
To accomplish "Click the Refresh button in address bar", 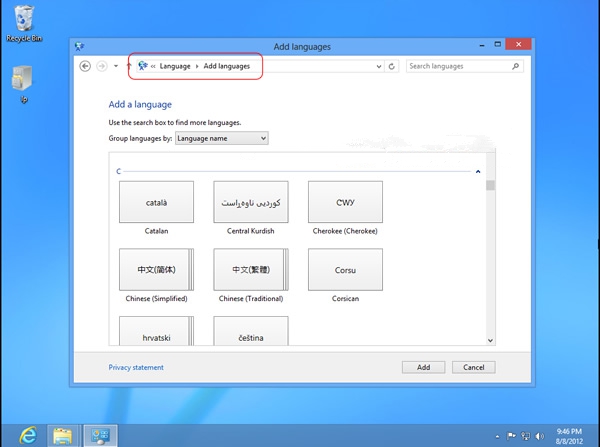I will point(391,66).
